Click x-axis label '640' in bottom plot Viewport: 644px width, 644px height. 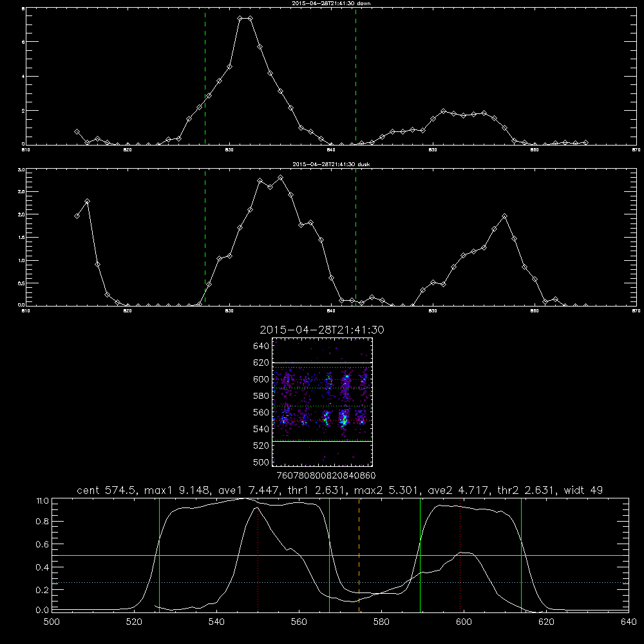629,622
